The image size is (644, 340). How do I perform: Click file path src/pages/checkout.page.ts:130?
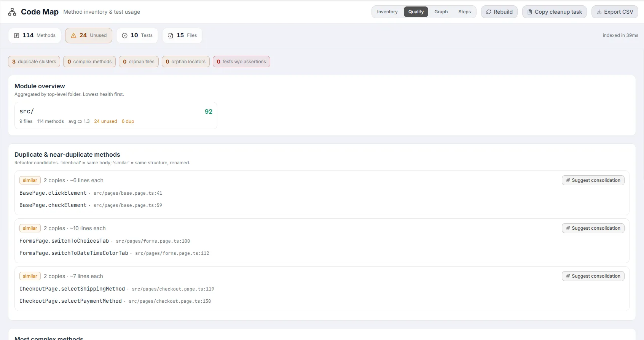click(x=170, y=301)
